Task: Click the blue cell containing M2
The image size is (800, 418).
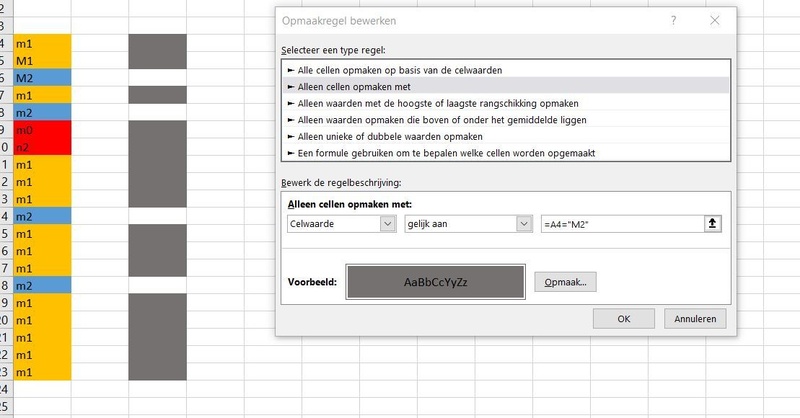Action: (x=42, y=77)
